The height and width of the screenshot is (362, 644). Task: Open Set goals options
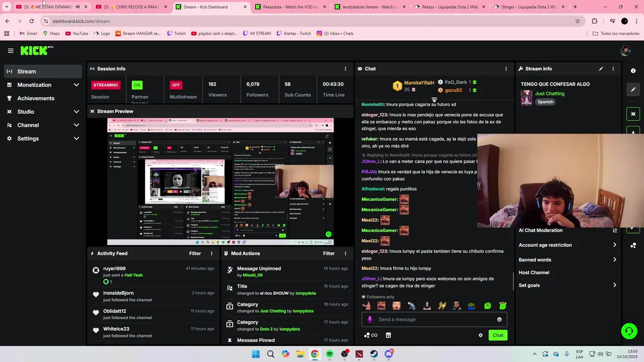coord(568,286)
